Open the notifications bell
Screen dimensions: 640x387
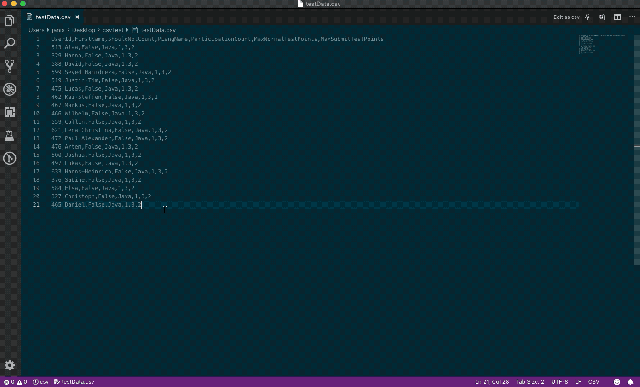point(630,382)
